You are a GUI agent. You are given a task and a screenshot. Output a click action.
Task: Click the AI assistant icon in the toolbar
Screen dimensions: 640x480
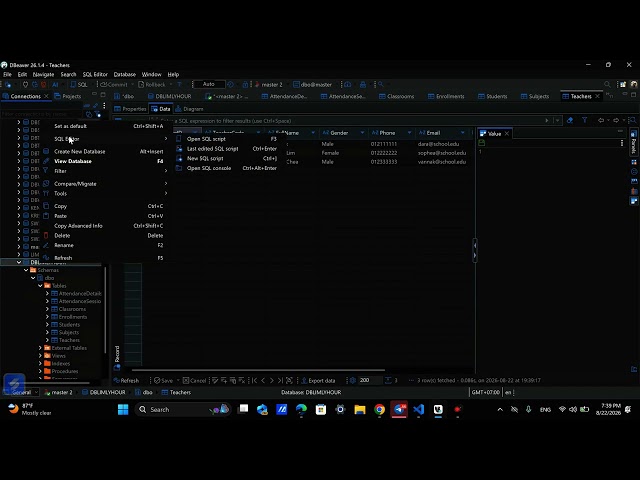55,84
